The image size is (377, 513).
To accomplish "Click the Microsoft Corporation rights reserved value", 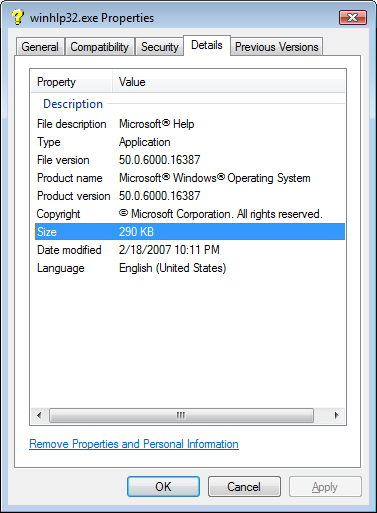I will coord(221,214).
